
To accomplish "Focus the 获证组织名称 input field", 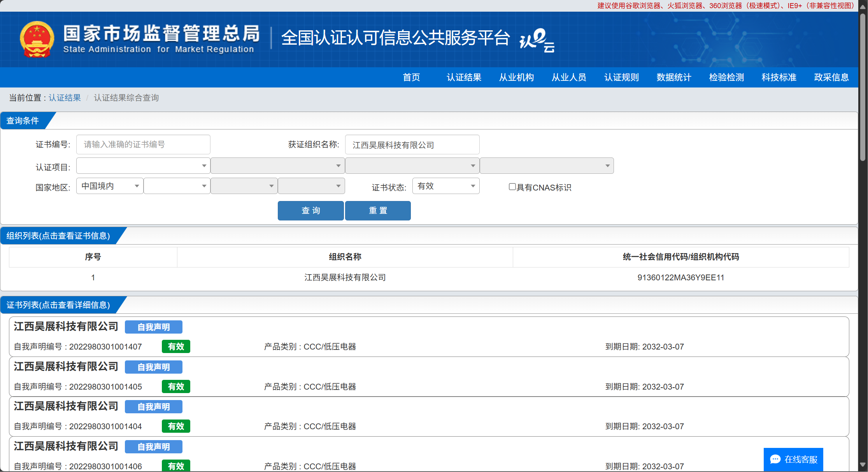I will (x=412, y=145).
